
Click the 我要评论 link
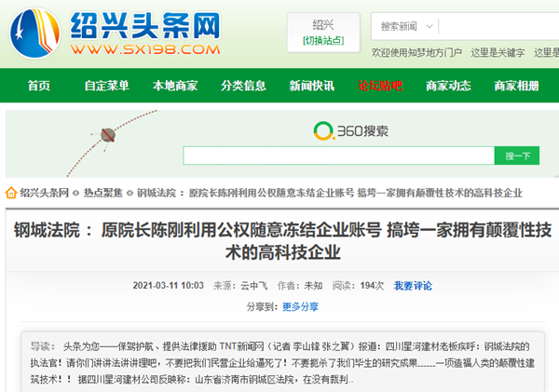(413, 285)
